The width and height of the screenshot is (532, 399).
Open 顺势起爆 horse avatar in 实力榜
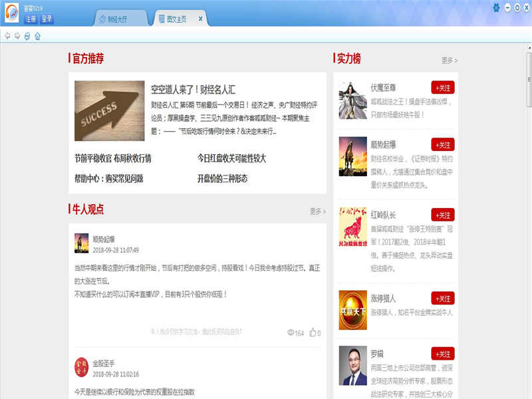click(x=353, y=156)
